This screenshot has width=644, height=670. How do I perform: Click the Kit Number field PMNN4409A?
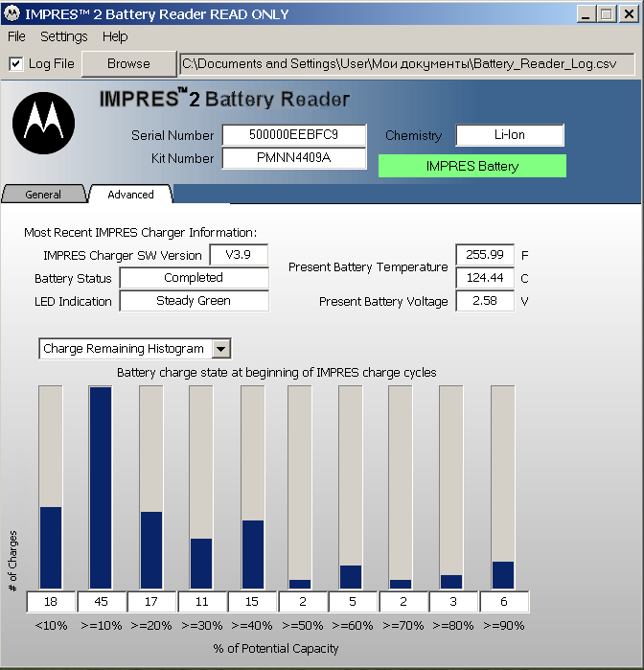294,158
